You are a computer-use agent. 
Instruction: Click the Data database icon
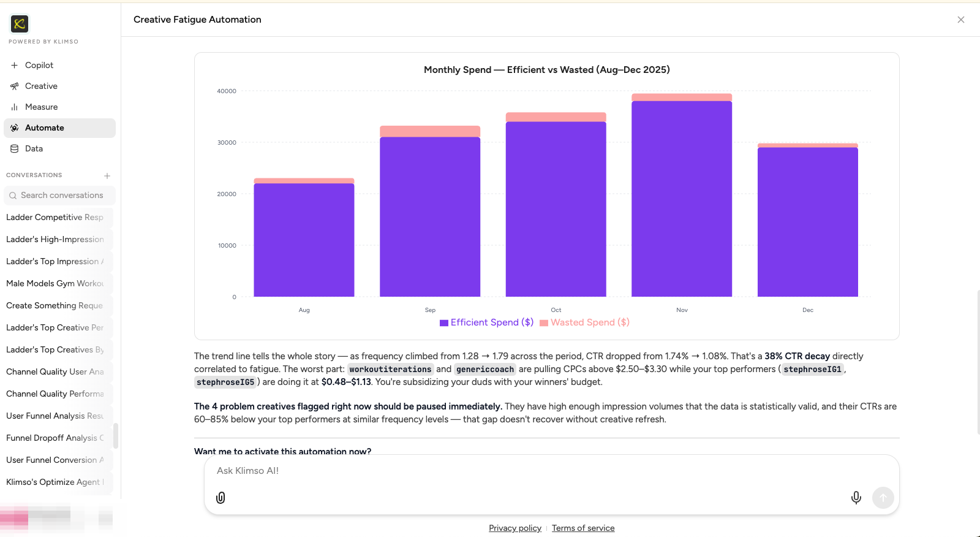(14, 148)
